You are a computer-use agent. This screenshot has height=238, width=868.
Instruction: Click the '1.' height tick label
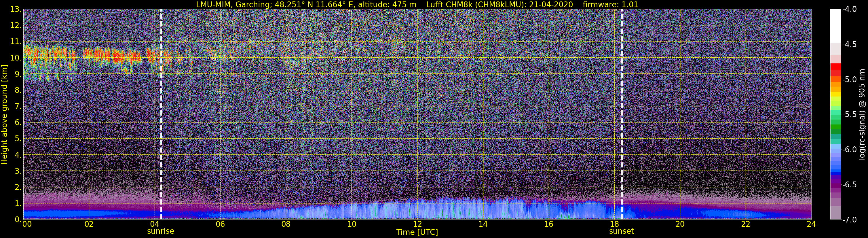[18, 204]
